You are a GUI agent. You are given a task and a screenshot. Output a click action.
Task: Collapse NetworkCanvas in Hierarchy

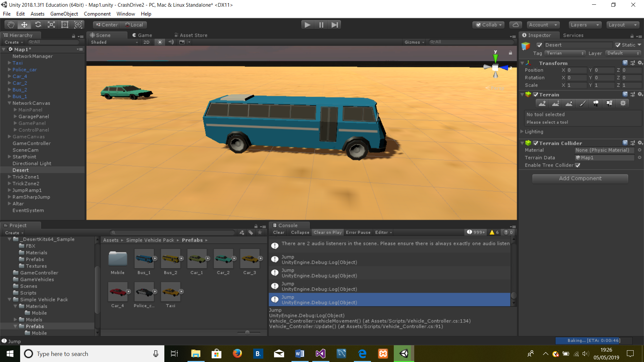9,103
